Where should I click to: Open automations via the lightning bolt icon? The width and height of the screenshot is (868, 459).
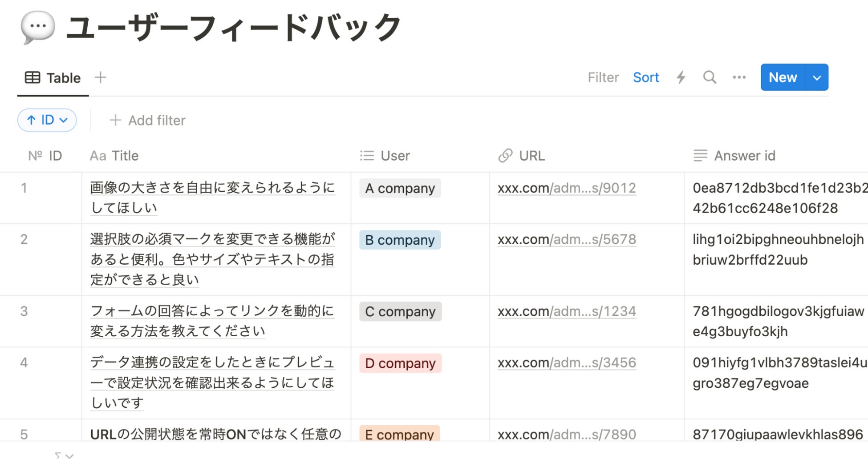[681, 77]
